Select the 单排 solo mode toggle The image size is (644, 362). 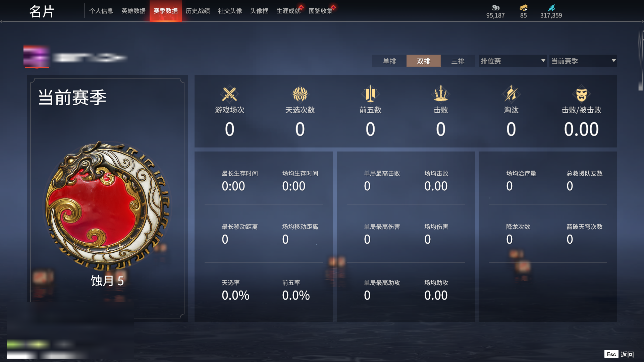coord(389,61)
